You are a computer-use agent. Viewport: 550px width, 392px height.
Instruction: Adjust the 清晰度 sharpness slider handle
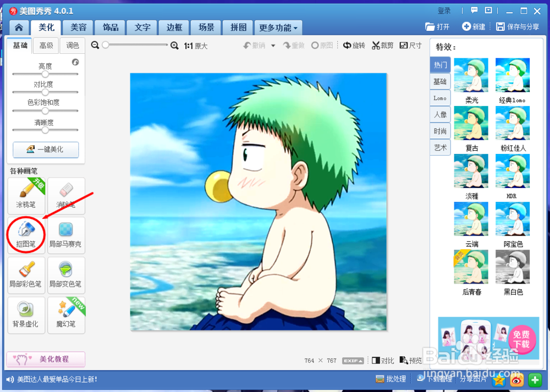[x=45, y=130]
